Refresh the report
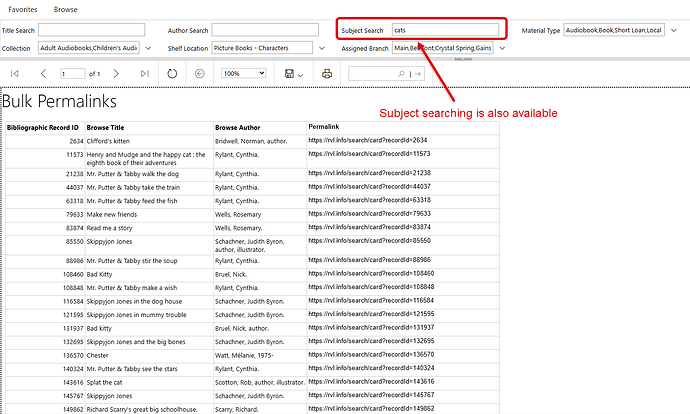This screenshot has height=414, width=690. [x=172, y=73]
